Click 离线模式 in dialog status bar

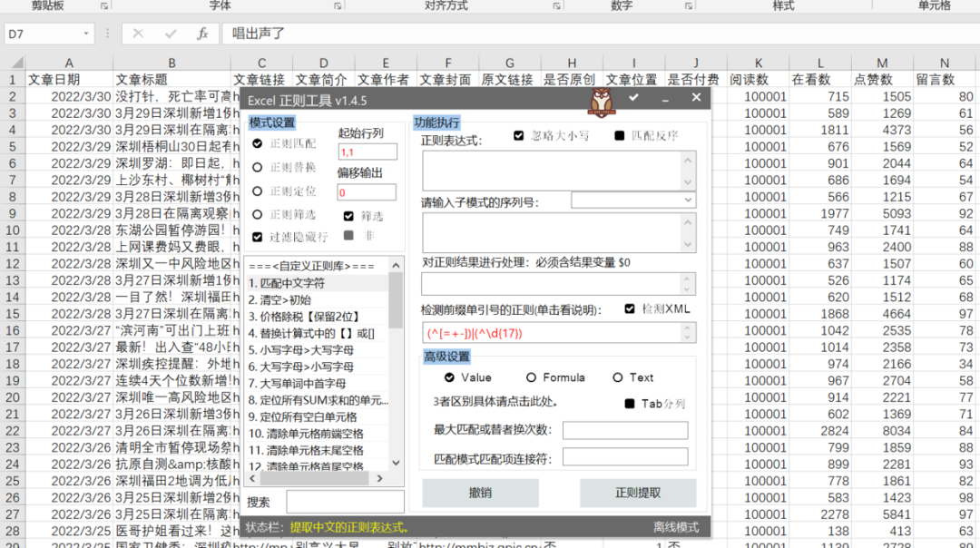(x=676, y=527)
